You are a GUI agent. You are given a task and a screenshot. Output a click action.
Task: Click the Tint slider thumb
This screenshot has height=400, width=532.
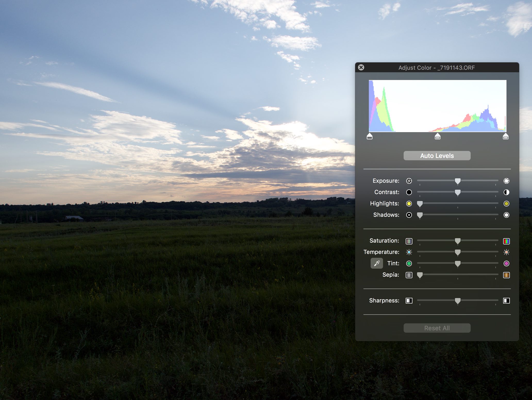tap(458, 264)
